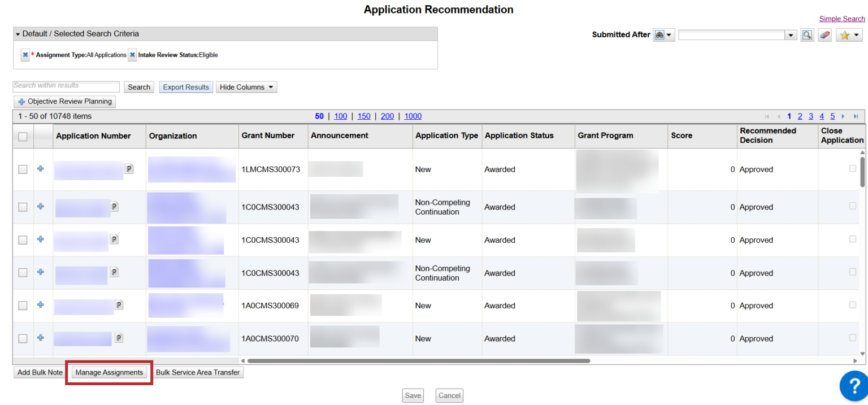Click the Manage Assignments button

coord(109,372)
